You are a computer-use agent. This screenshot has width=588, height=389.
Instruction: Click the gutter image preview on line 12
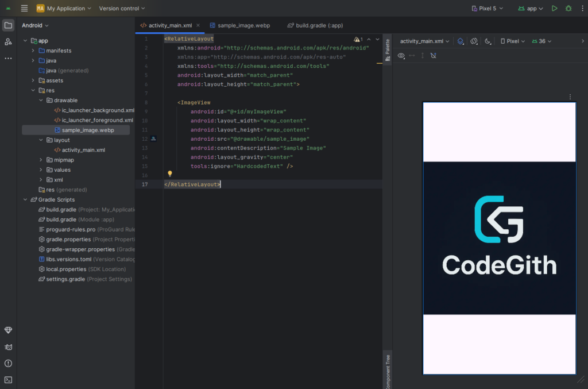click(153, 139)
